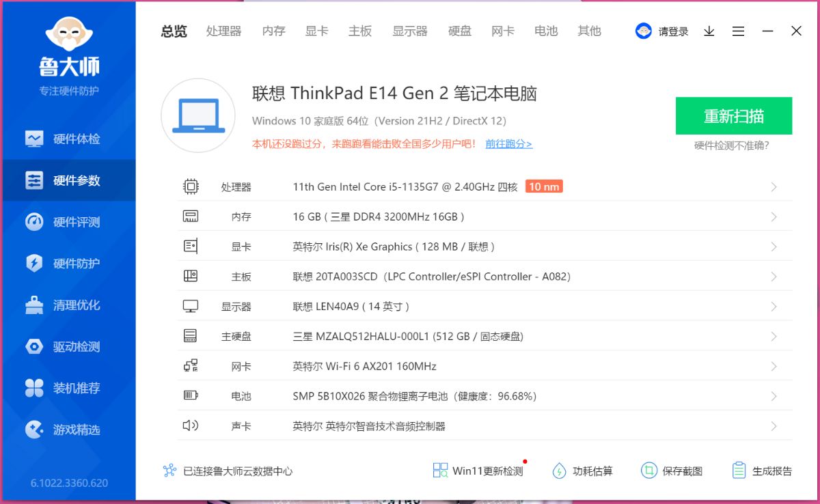This screenshot has width=820, height=504.
Task: Open 装机推荐 in the sidebar
Action: pyautogui.click(x=68, y=388)
